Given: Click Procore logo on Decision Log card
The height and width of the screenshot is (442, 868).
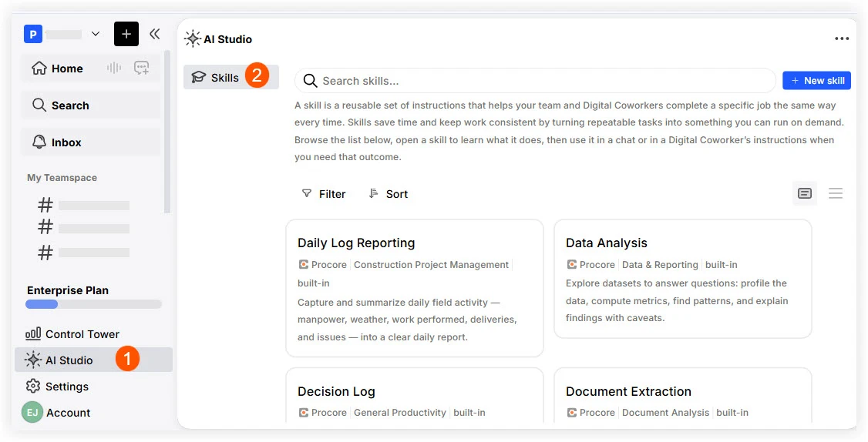Looking at the screenshot, I should (304, 413).
